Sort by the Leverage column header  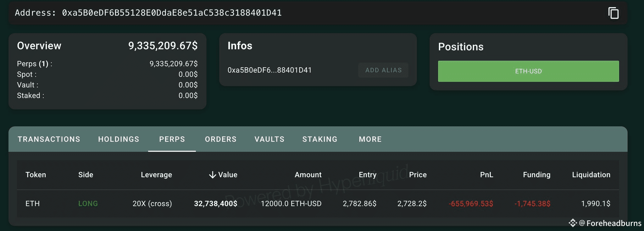pos(156,175)
